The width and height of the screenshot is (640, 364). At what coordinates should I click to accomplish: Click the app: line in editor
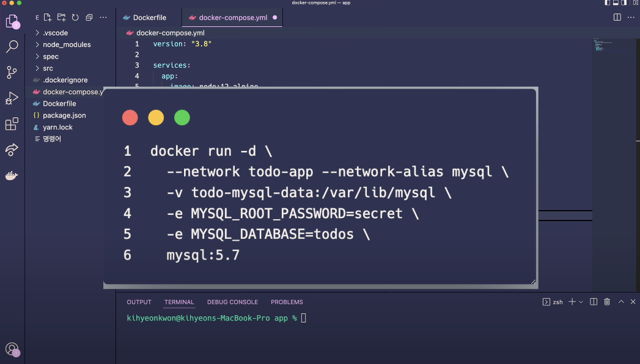169,76
